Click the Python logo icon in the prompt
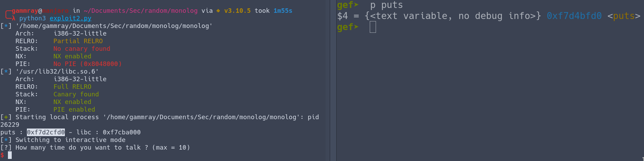644x161 pixels. [218, 11]
